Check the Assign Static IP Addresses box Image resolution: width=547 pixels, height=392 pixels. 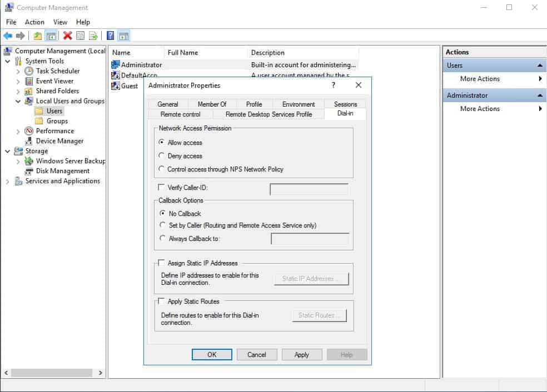click(x=161, y=263)
